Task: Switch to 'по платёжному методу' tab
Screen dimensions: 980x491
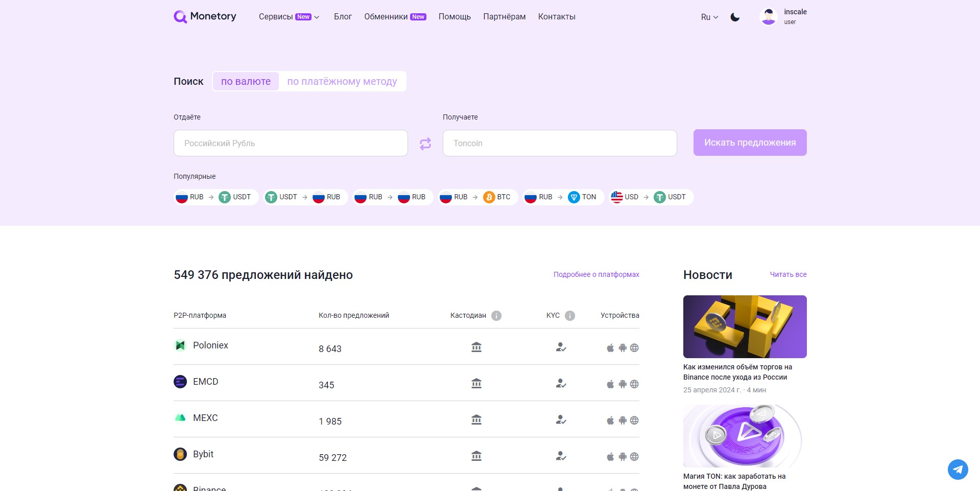Action: point(342,81)
